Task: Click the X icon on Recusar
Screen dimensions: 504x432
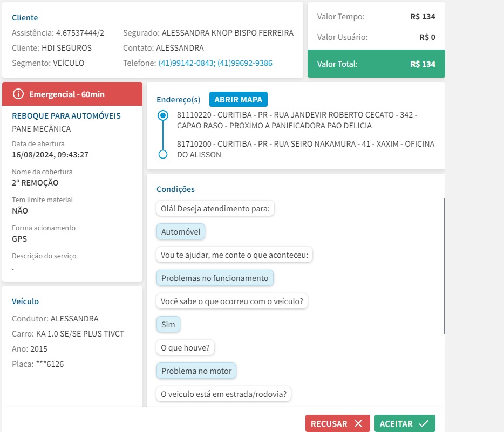Action: (358, 424)
